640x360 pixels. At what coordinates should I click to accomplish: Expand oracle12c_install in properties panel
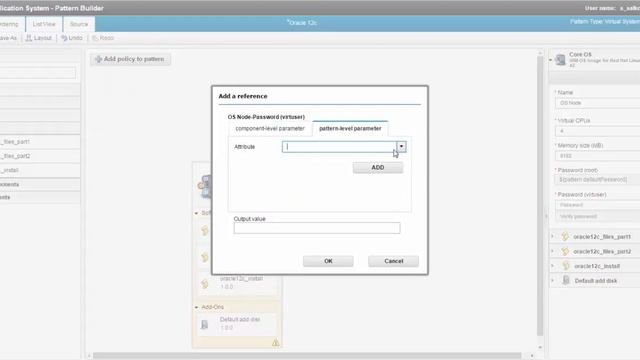tap(553, 266)
